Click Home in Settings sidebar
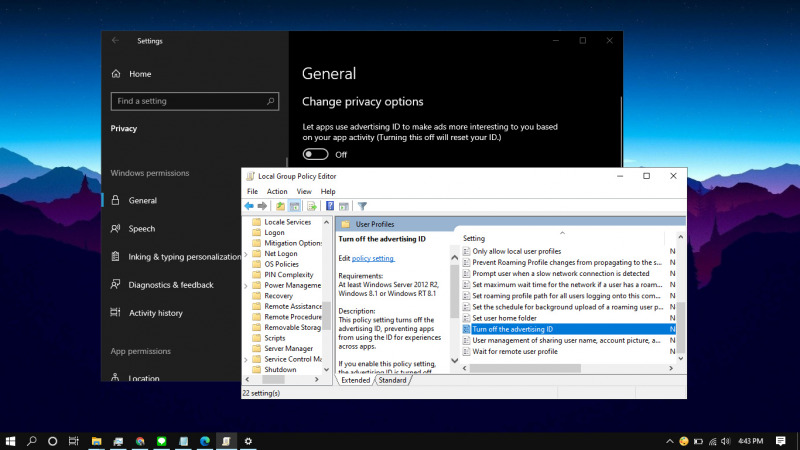The width and height of the screenshot is (800, 450). [x=140, y=74]
